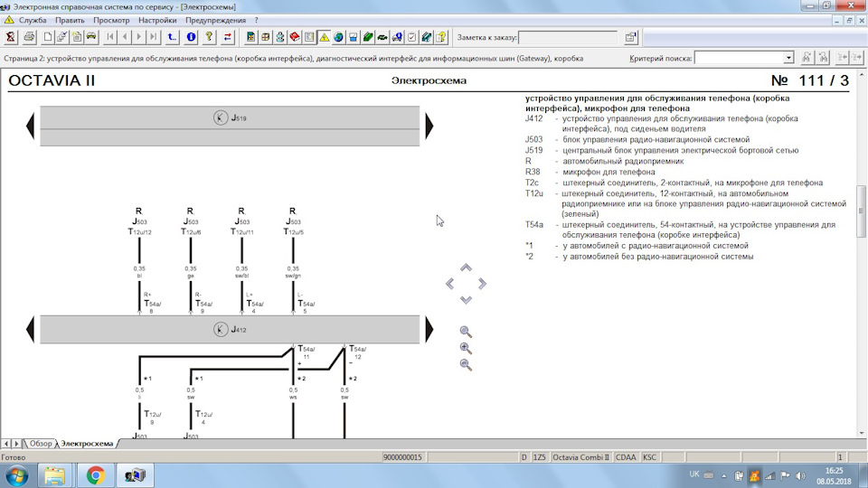
Task: Click the J519 component label
Action: [x=239, y=117]
